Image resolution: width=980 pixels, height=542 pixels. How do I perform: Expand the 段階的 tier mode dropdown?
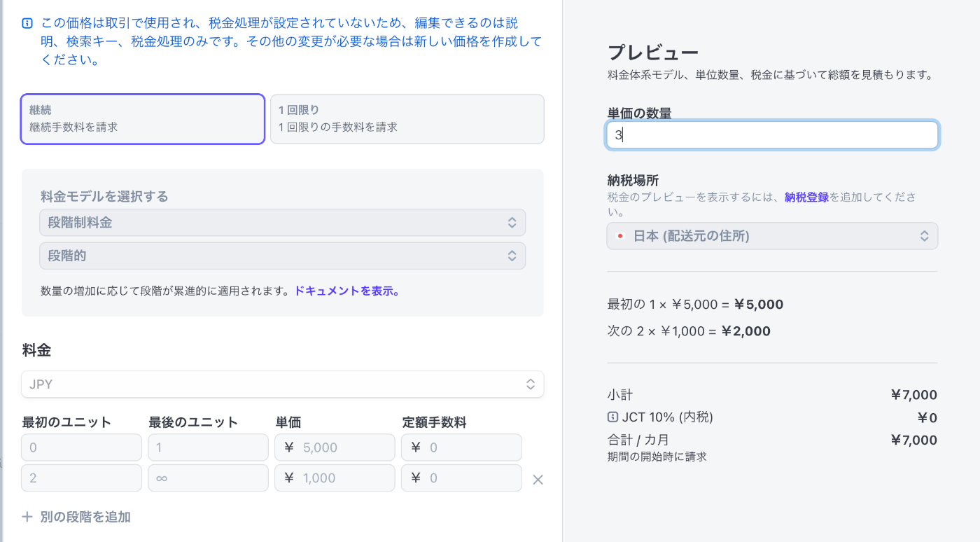tap(282, 256)
